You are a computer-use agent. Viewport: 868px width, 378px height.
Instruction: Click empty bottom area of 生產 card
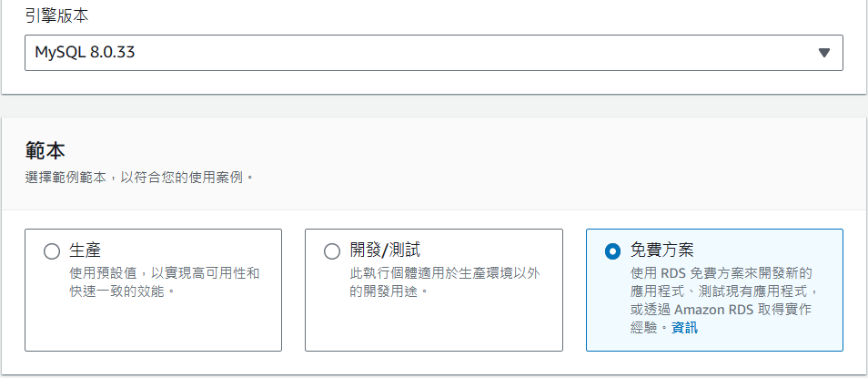tap(154, 327)
